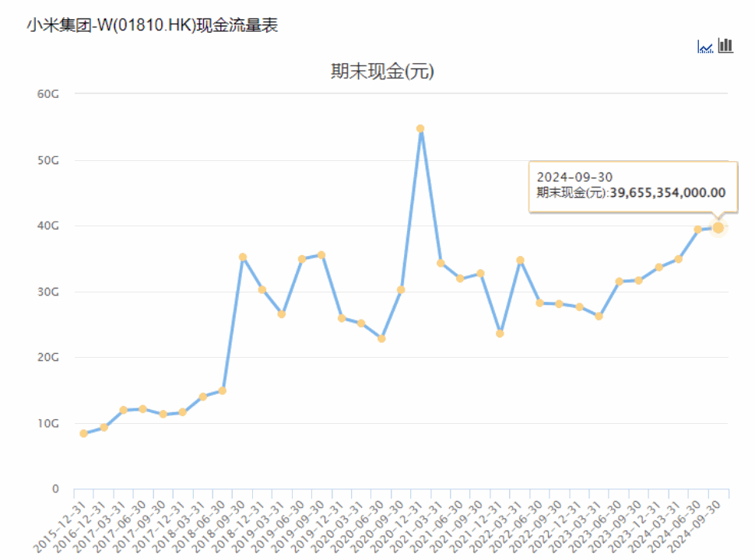Select the 2024-06-30 data point
Image resolution: width=755 pixels, height=560 pixels.
(x=697, y=229)
